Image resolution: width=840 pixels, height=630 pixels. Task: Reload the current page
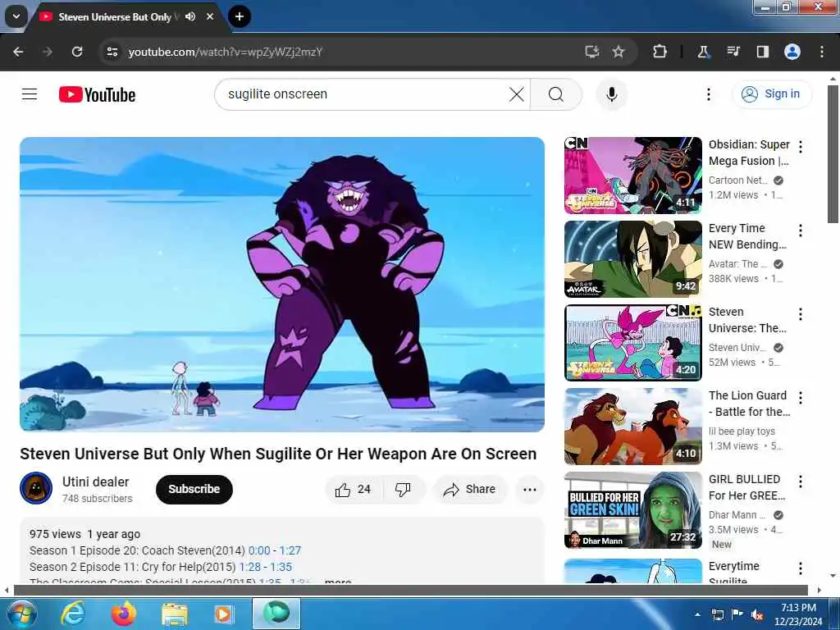pos(77,52)
